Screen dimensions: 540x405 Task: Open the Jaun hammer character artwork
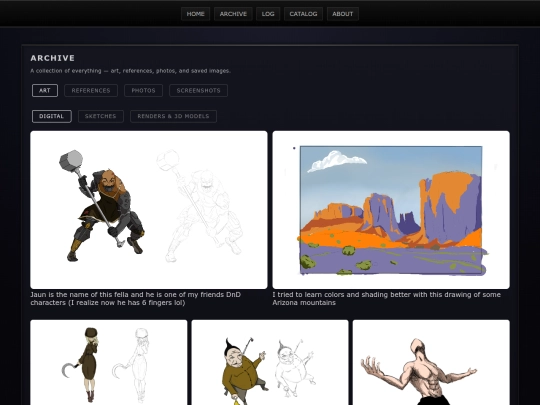[x=149, y=210]
